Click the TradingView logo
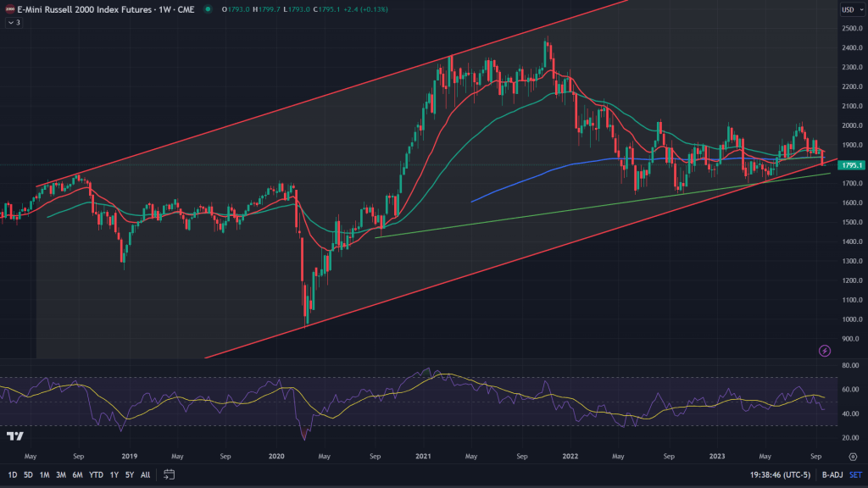 click(x=14, y=435)
